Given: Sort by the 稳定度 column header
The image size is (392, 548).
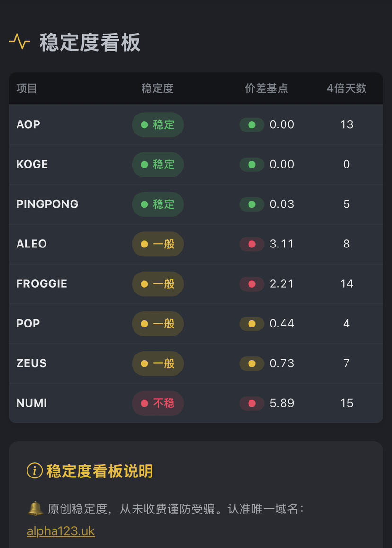Looking at the screenshot, I should (158, 88).
